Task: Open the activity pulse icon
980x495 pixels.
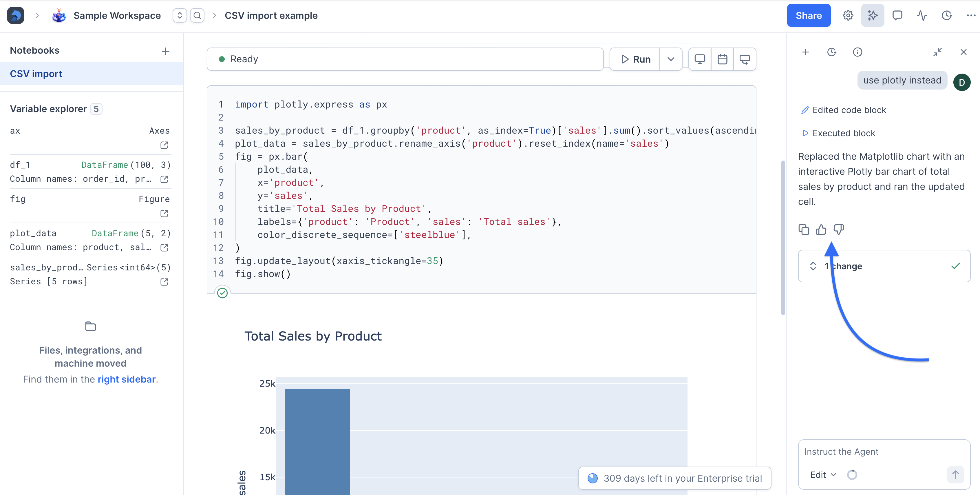Action: tap(922, 16)
